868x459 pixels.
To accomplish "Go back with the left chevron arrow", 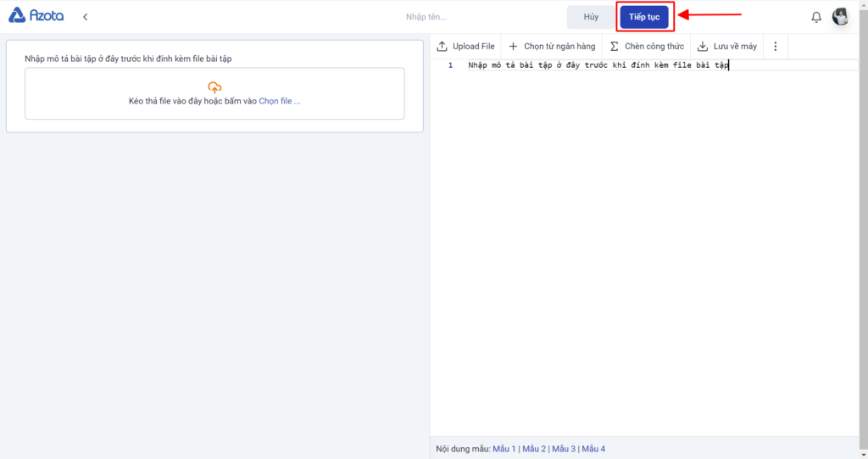I will (86, 17).
